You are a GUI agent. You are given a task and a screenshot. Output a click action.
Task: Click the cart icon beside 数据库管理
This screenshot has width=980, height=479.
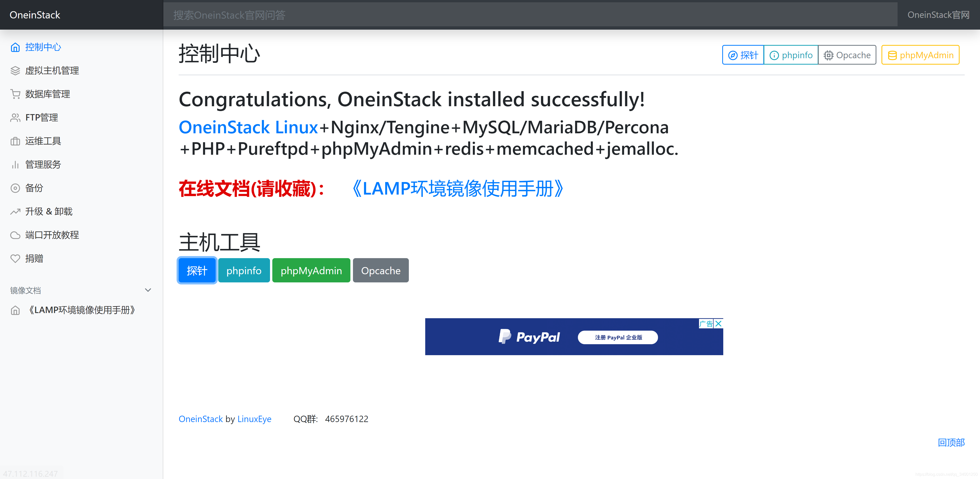[15, 94]
